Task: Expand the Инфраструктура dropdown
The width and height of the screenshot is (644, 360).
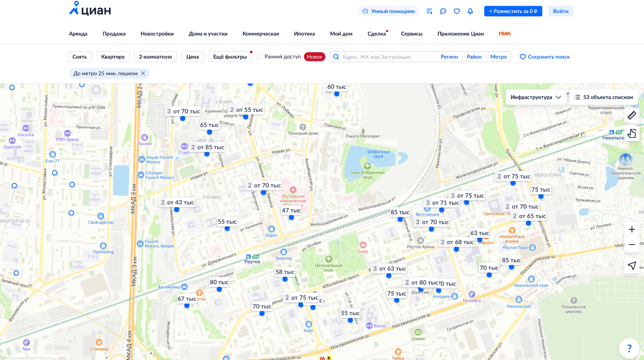Action: click(x=535, y=97)
